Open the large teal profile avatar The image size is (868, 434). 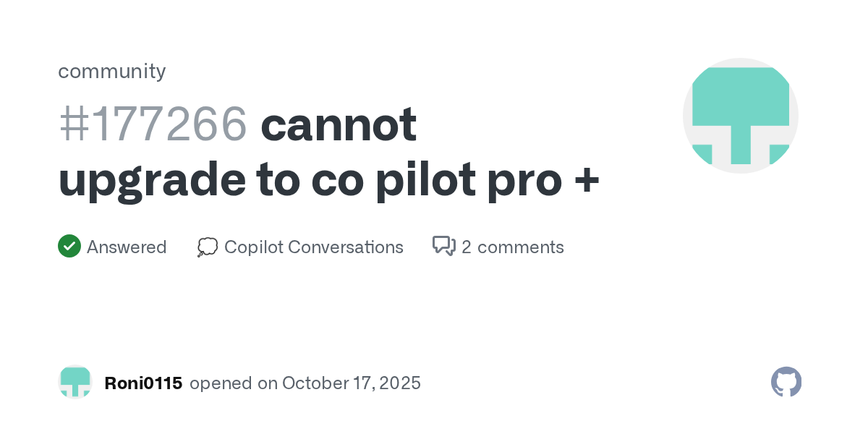[740, 116]
